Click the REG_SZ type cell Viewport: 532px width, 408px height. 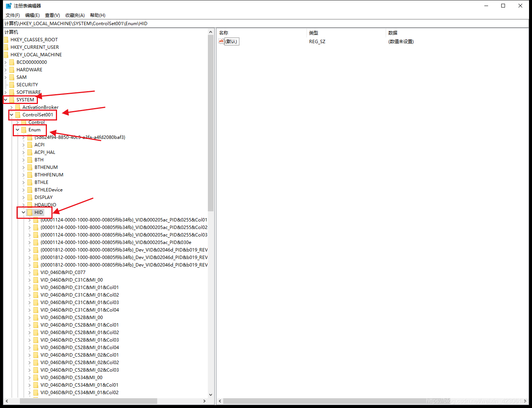tap(317, 41)
